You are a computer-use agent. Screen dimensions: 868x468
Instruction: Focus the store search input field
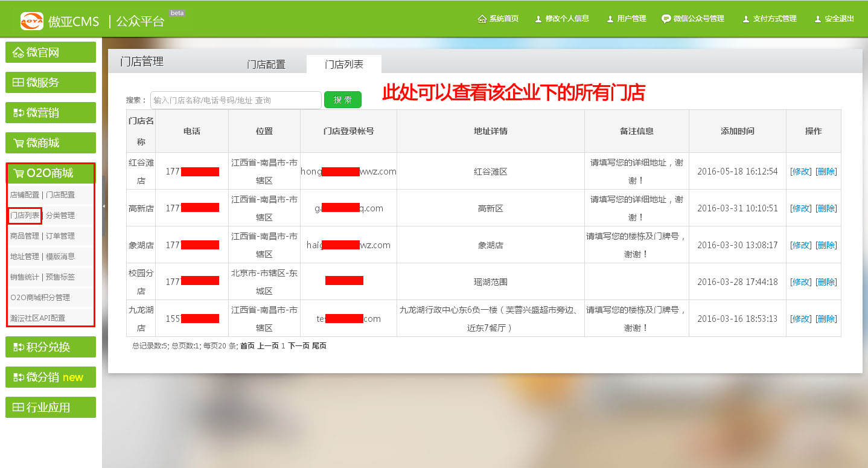coord(235,100)
